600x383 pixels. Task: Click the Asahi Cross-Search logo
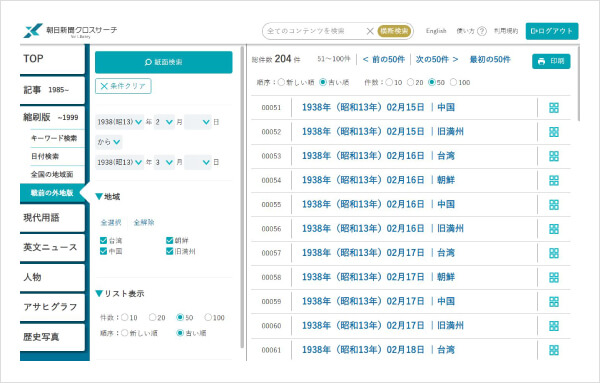70,31
